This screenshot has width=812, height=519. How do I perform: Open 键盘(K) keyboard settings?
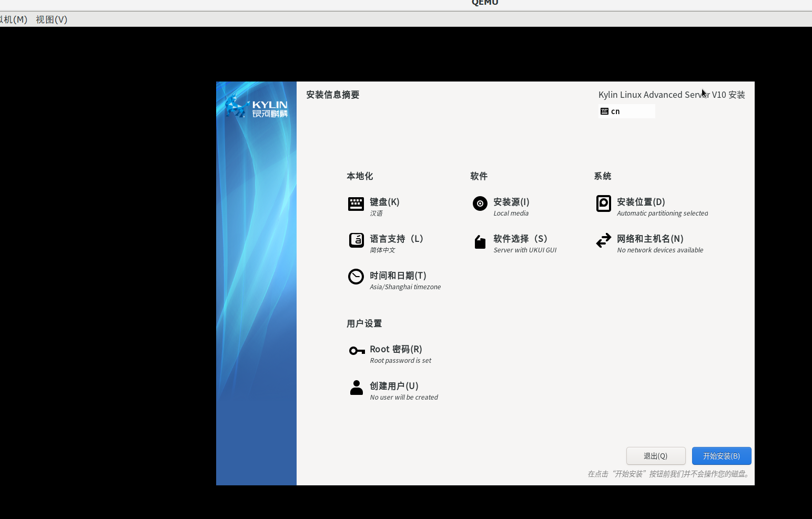click(384, 202)
